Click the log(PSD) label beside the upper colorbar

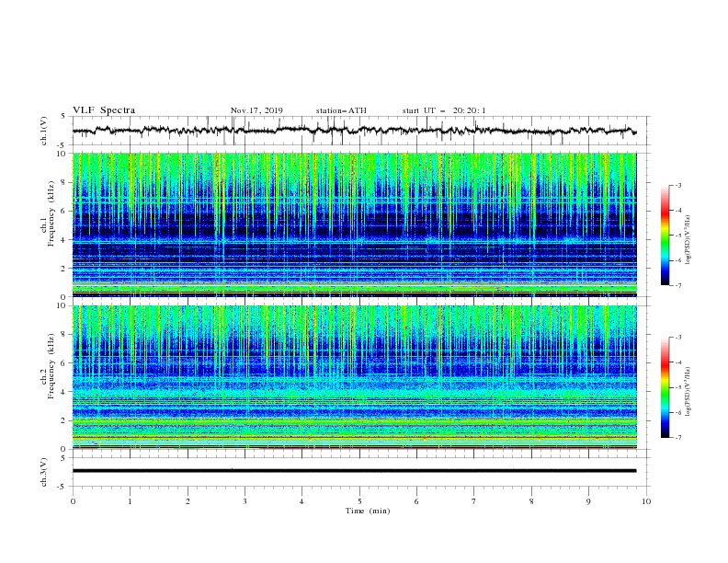point(688,240)
